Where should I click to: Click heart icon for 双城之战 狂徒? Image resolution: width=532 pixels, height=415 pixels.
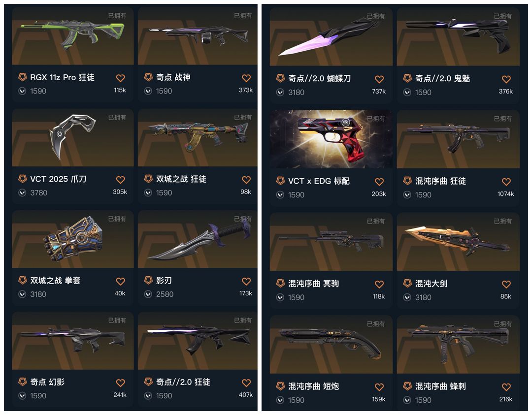click(x=246, y=180)
